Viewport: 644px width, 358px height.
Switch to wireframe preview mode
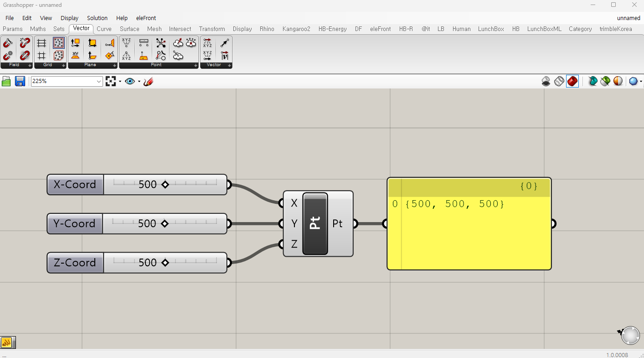(x=559, y=81)
